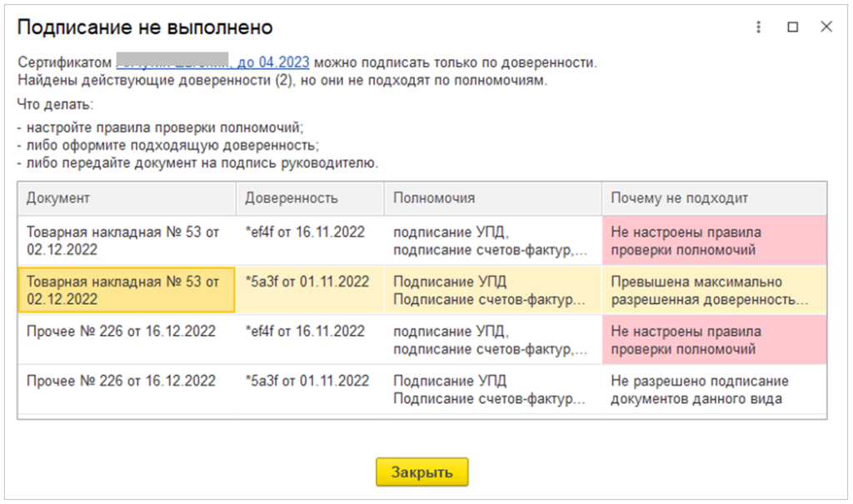
Task: Click the lowercase подписание УПД cell in third row
Action: (491, 340)
